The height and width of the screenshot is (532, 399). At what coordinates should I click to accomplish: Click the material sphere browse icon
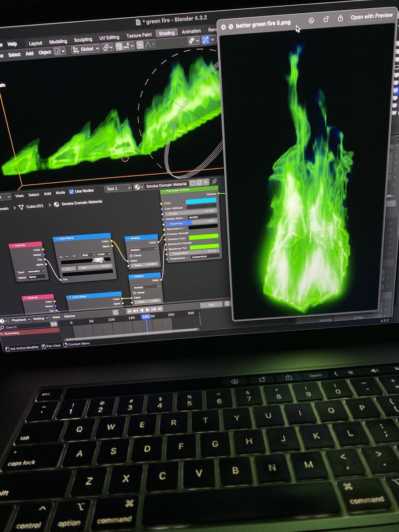(138, 187)
